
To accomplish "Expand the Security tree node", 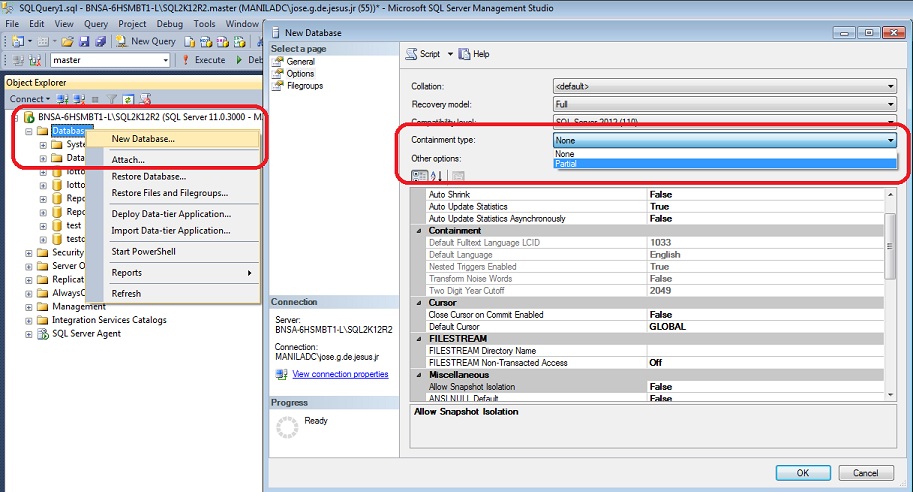I will coord(29,253).
